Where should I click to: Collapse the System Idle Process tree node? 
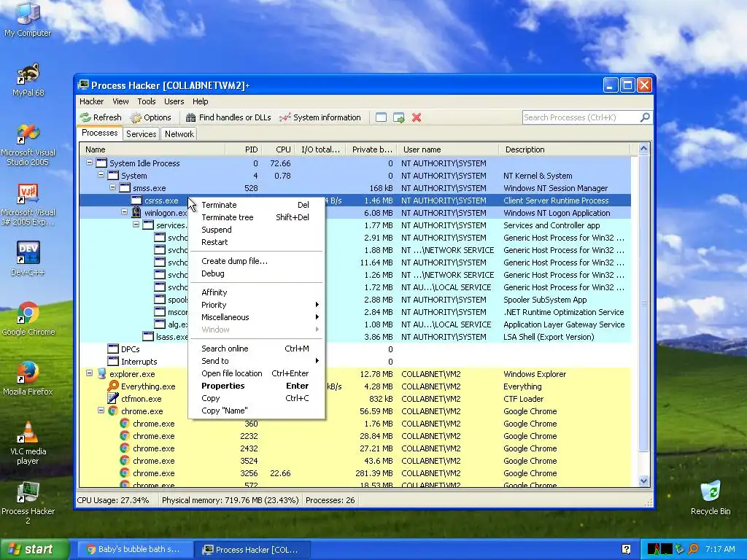click(89, 163)
